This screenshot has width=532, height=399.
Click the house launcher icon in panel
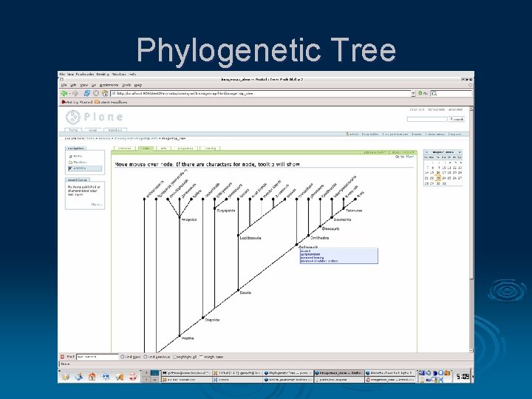point(92,376)
